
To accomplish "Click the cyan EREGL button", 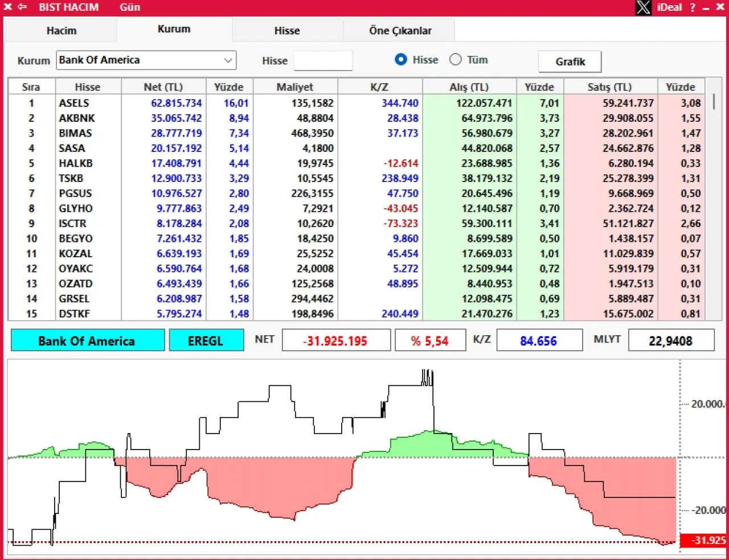I will [x=206, y=340].
